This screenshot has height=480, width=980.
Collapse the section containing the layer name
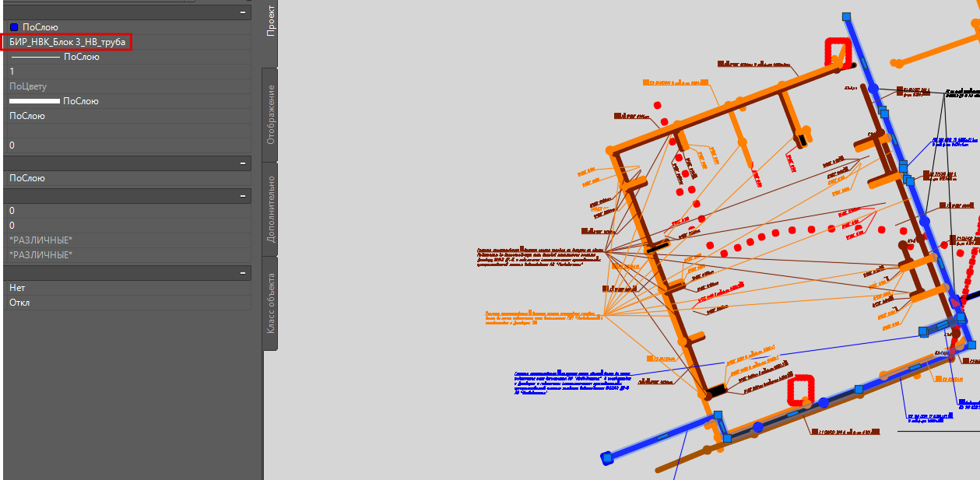243,12
